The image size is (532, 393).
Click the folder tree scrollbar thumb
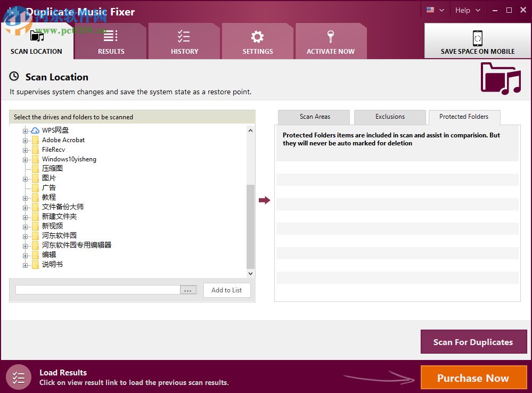click(250, 227)
